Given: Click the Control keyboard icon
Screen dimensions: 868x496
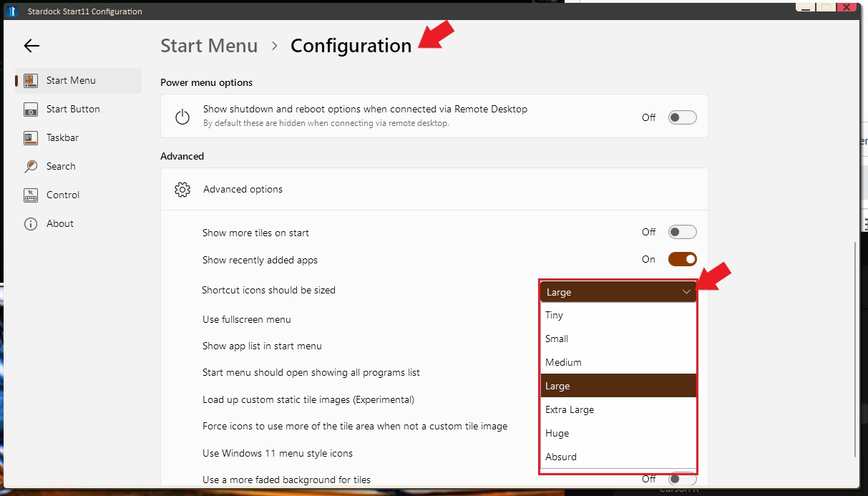Looking at the screenshot, I should tap(30, 195).
